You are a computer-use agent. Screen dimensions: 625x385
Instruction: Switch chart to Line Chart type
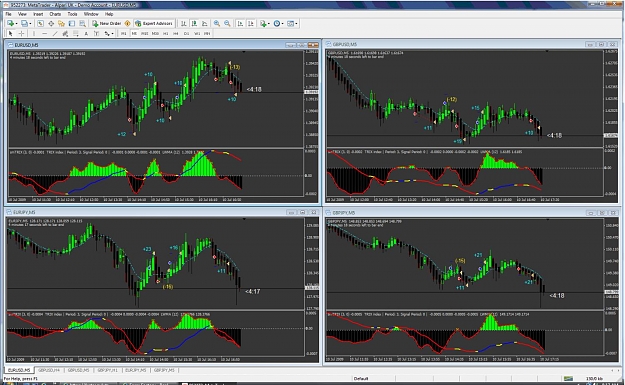[204, 24]
